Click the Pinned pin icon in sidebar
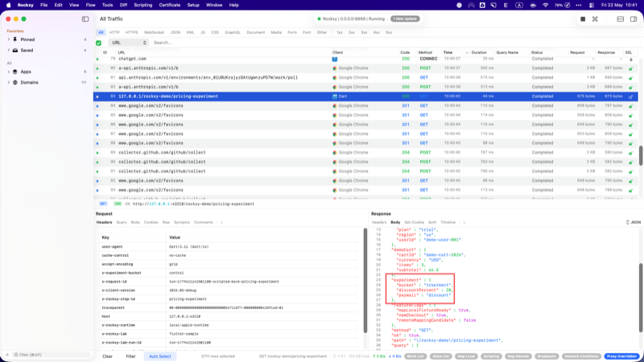Screen dimensions: 644x362 click(x=15, y=39)
